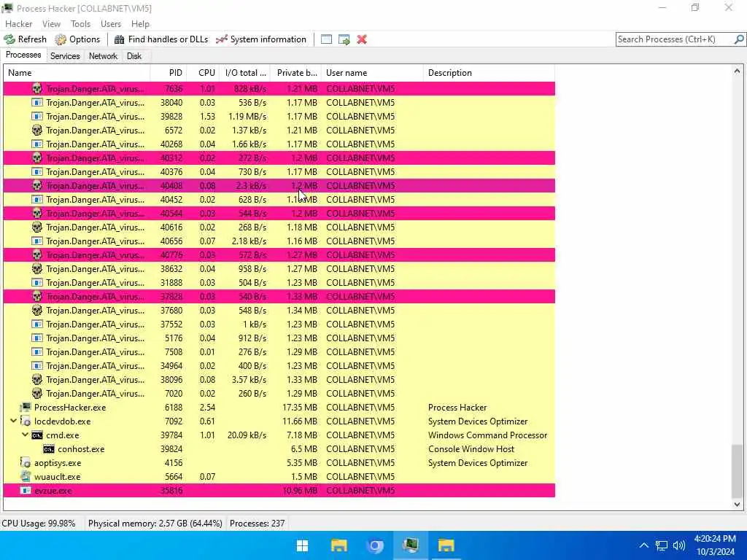Open the Help menu
The height and width of the screenshot is (560, 747).
(140, 24)
